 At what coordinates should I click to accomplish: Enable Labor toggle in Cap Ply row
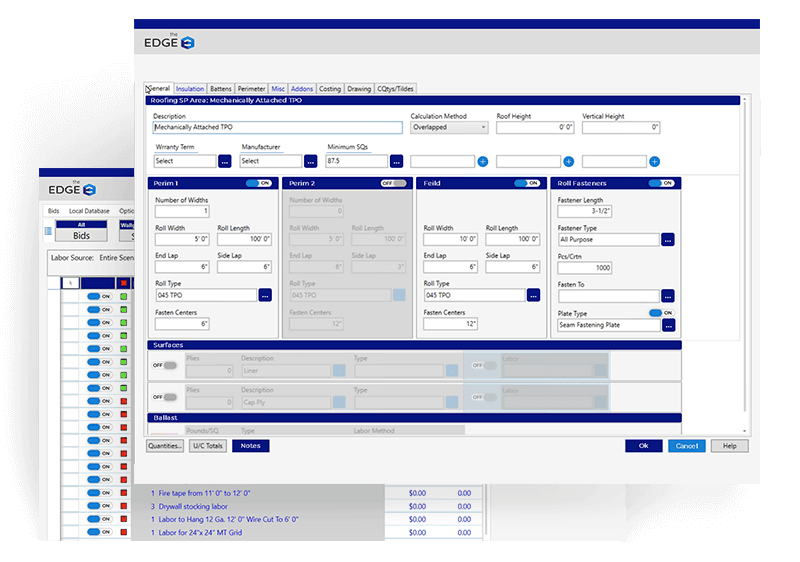[484, 397]
